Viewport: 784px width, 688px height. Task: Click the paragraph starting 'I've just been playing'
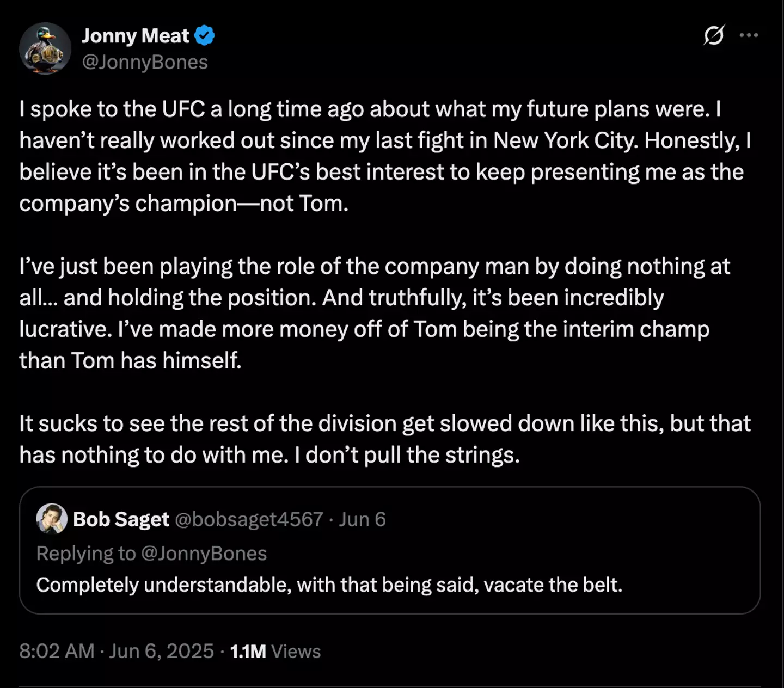[375, 267]
